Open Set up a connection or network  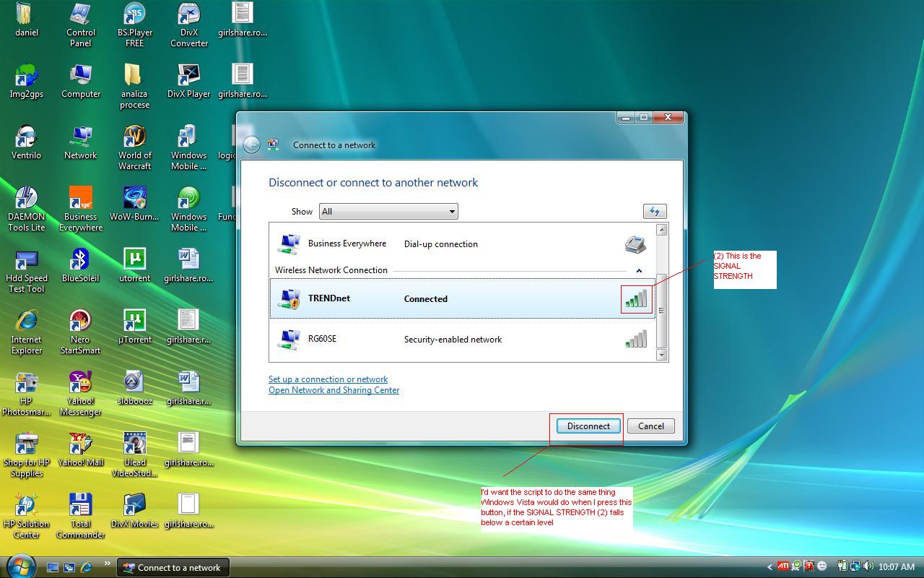coord(328,379)
